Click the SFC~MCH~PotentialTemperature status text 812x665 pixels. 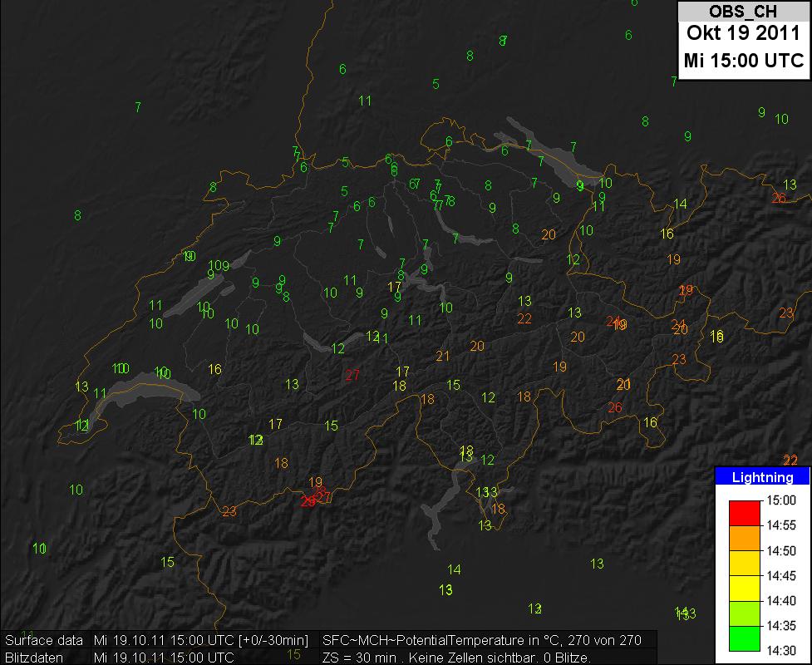(432, 641)
